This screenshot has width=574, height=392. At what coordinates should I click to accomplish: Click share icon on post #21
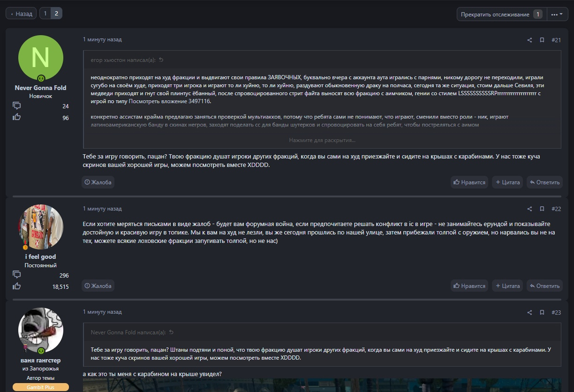[529, 40]
